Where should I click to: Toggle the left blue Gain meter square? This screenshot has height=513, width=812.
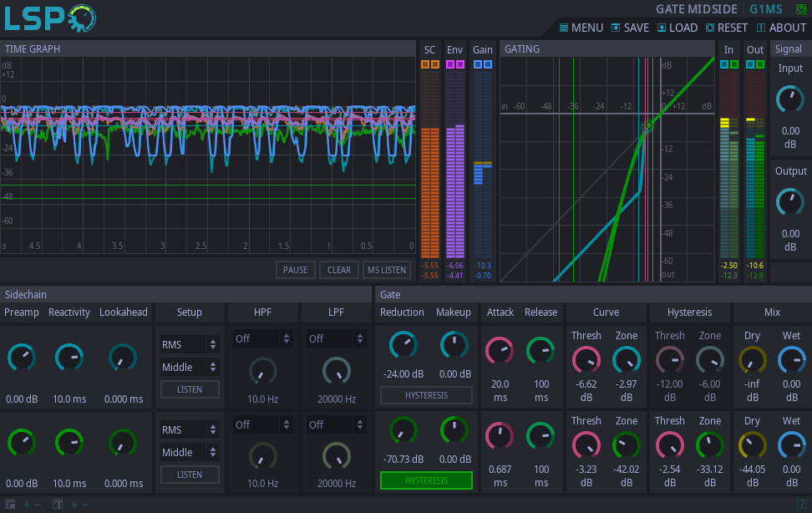tap(478, 64)
